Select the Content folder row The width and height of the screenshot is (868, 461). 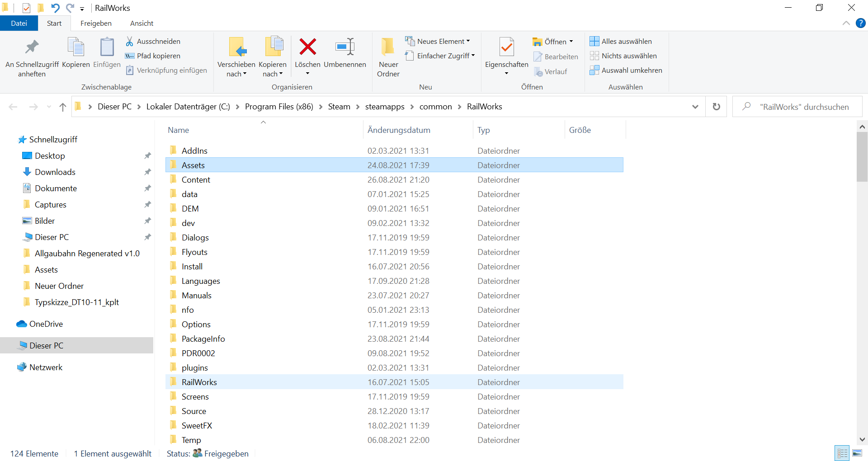point(394,179)
